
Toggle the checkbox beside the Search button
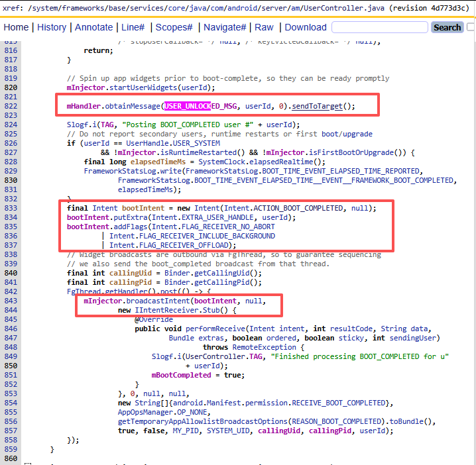click(471, 27)
